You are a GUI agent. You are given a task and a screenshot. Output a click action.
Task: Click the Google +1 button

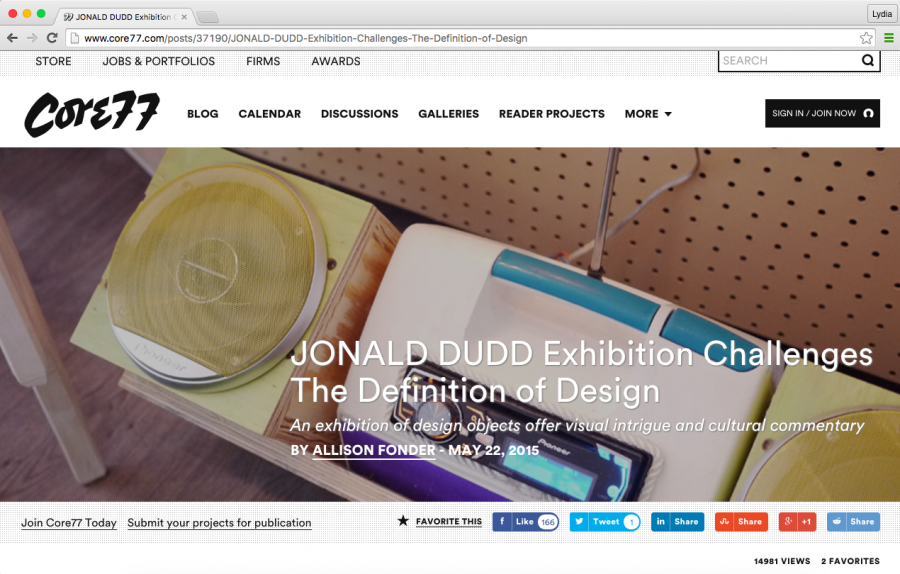pyautogui.click(x=797, y=521)
